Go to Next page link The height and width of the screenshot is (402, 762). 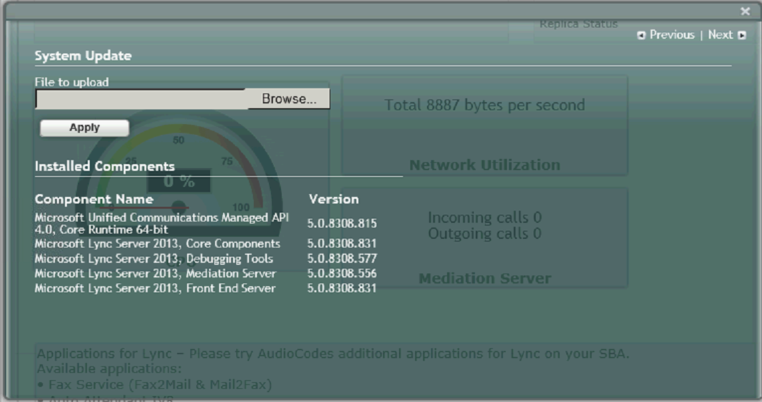720,35
